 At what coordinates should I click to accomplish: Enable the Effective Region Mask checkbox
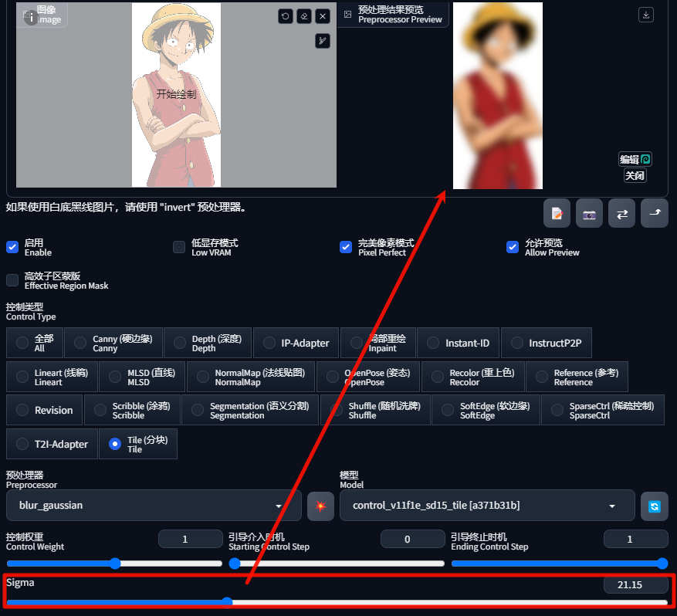coord(12,280)
